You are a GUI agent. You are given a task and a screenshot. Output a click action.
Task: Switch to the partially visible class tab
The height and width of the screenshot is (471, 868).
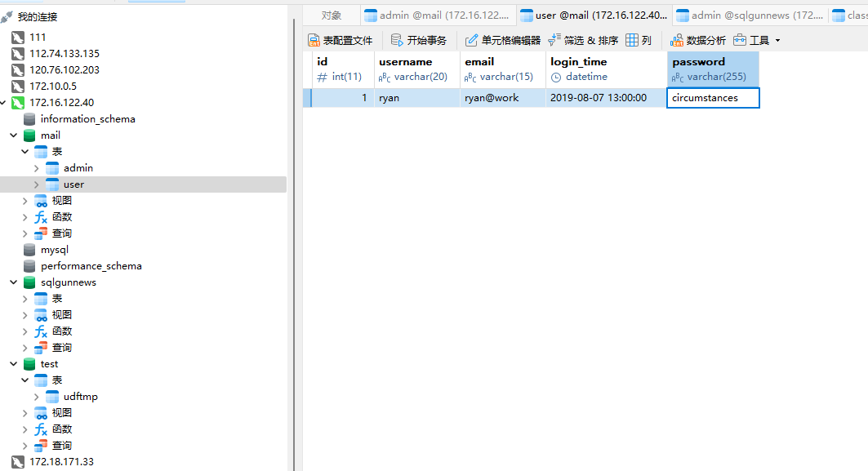pyautogui.click(x=849, y=16)
